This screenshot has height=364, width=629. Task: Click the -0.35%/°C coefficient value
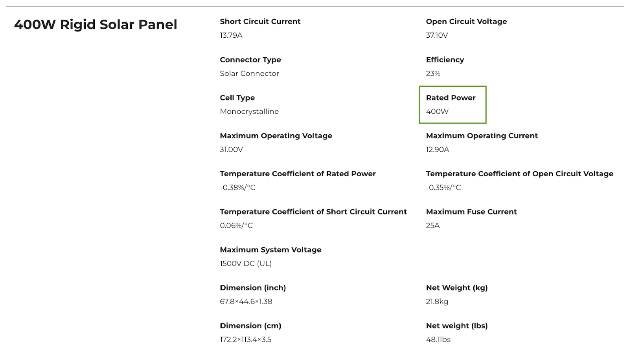point(443,188)
